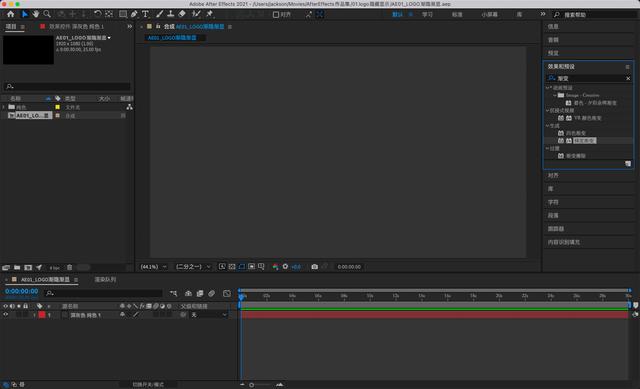This screenshot has width=640, height=389.
Task: Click the snapshot camera icon below viewer
Action: [314, 267]
